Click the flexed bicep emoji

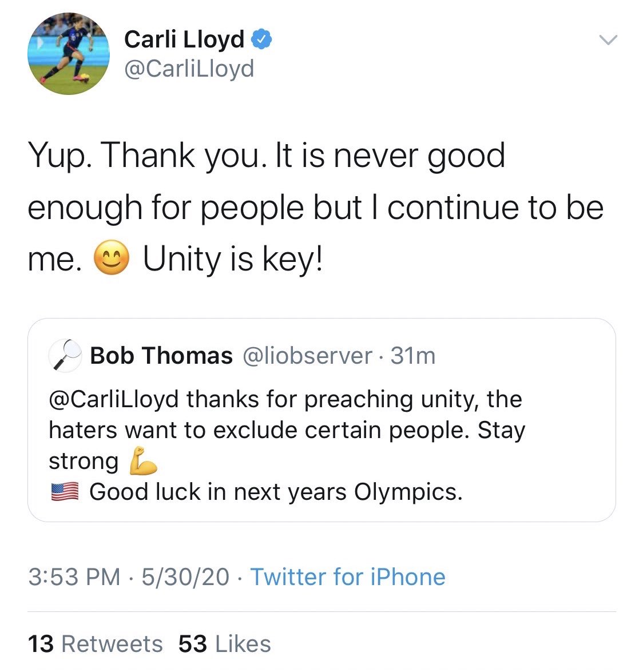coord(143,461)
